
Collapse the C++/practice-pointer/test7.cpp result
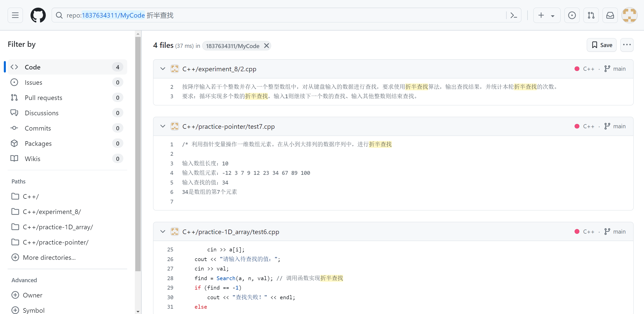162,126
